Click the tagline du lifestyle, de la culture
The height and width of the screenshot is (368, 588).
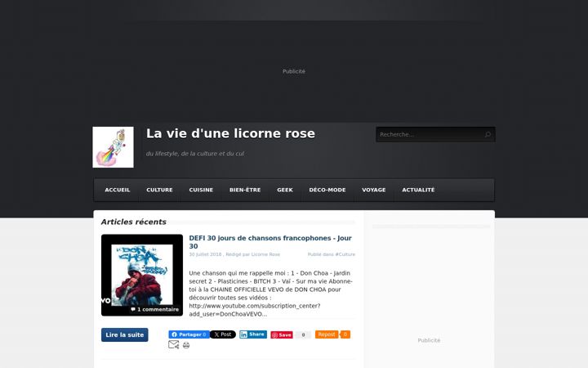(195, 154)
